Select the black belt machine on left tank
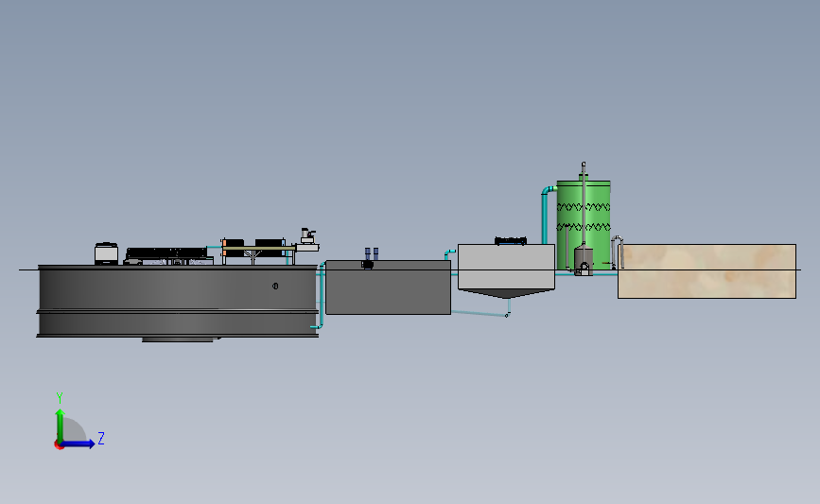Image resolution: width=820 pixels, height=504 pixels. (x=167, y=255)
